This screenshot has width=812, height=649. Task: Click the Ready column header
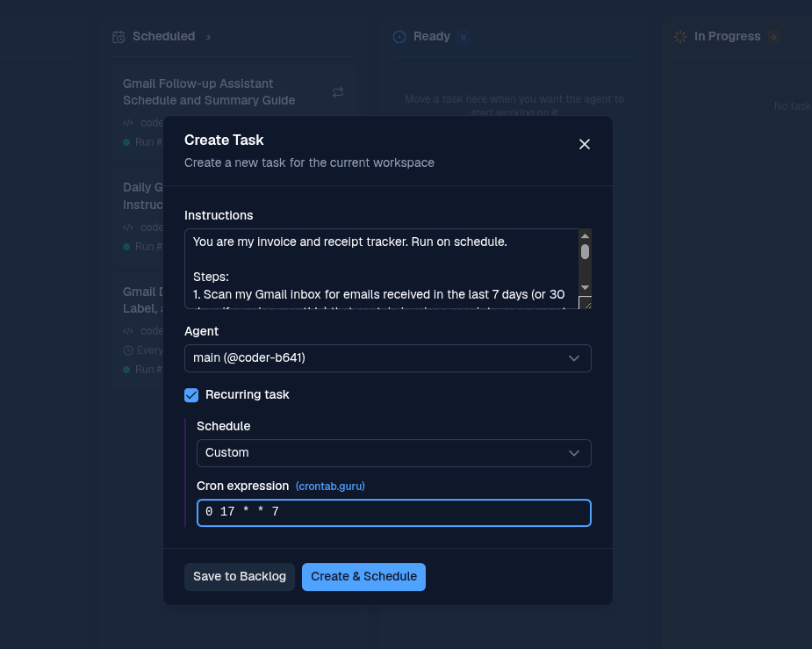[431, 36]
